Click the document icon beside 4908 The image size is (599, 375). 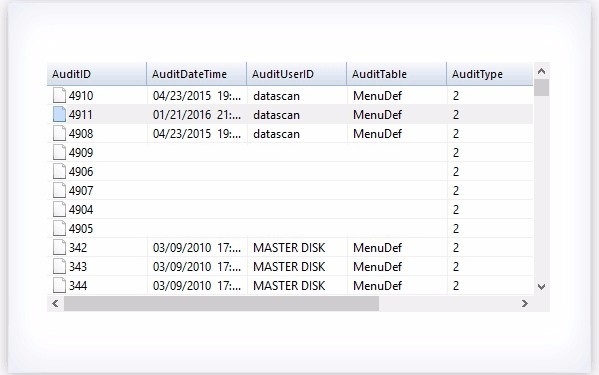pos(59,134)
